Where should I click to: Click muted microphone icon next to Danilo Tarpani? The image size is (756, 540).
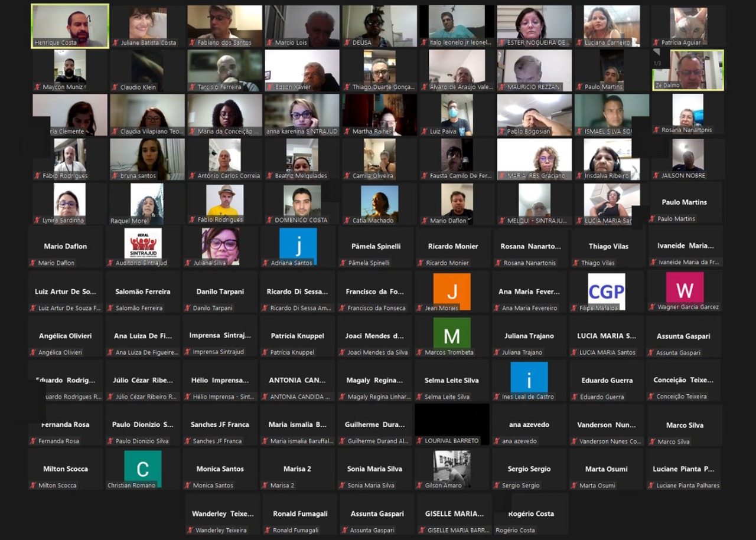188,308
